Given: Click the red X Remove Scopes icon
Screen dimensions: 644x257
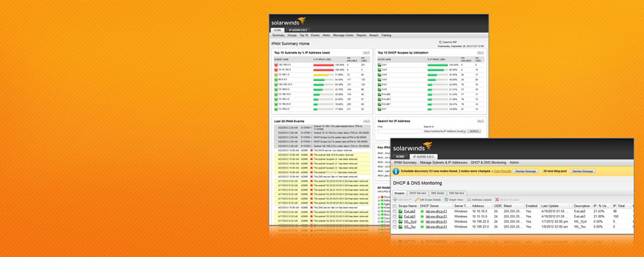Looking at the screenshot, I should point(497,199).
